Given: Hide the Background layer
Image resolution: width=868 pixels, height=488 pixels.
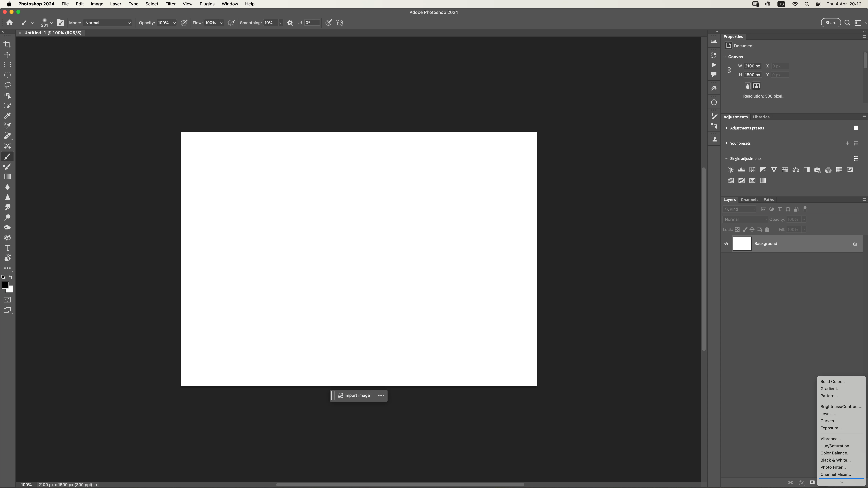Looking at the screenshot, I should [x=726, y=244].
